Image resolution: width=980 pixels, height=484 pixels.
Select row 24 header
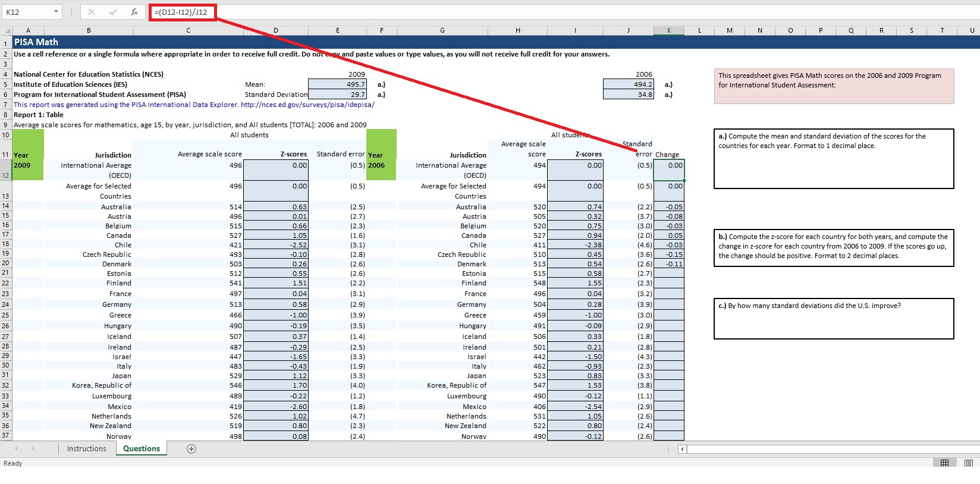6,304
